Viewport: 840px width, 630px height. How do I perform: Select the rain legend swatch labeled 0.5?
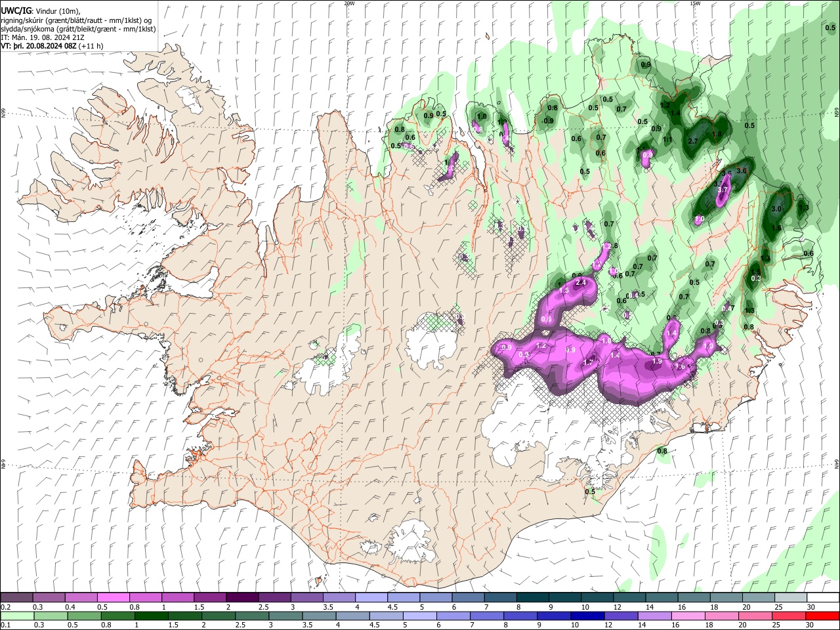[84, 616]
